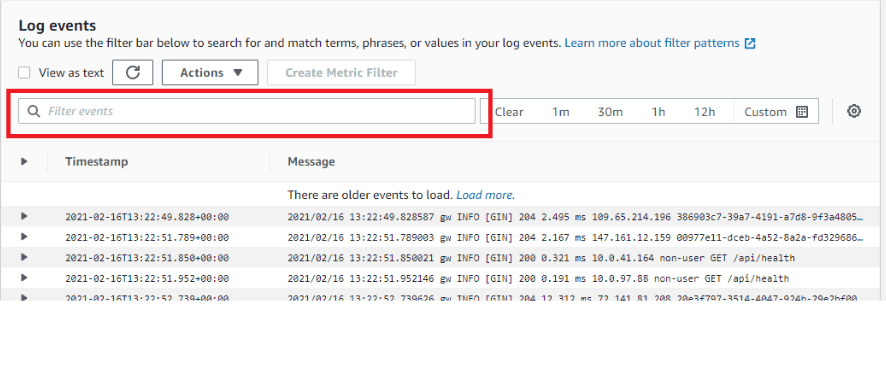Click the magnifier icon in Filter events
This screenshot has height=371, width=886.
coord(34,111)
